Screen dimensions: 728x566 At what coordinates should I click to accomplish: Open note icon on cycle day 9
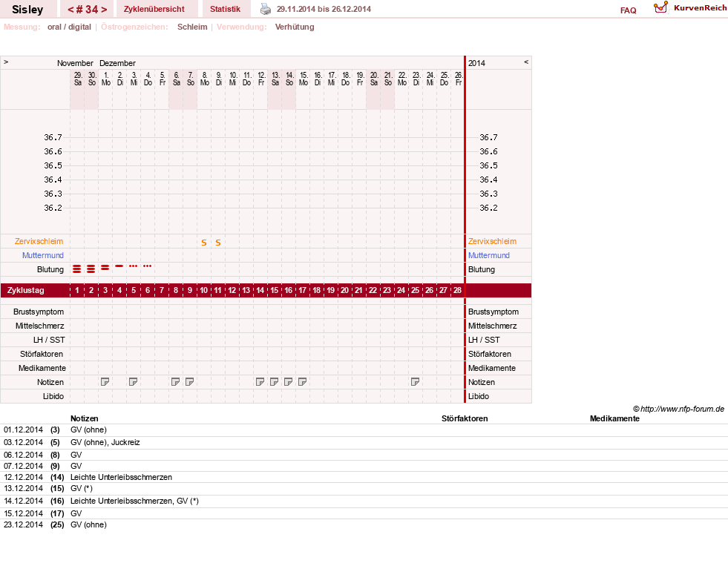(x=189, y=382)
